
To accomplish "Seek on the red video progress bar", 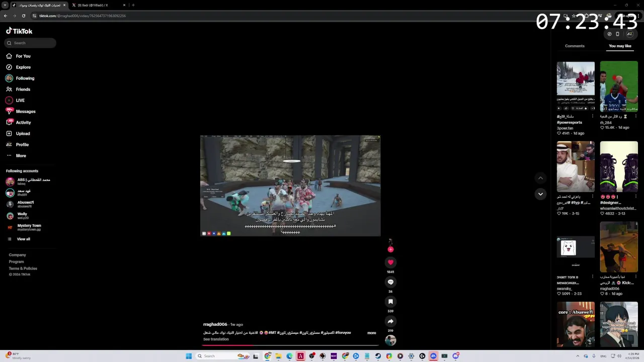I will (x=290, y=345).
